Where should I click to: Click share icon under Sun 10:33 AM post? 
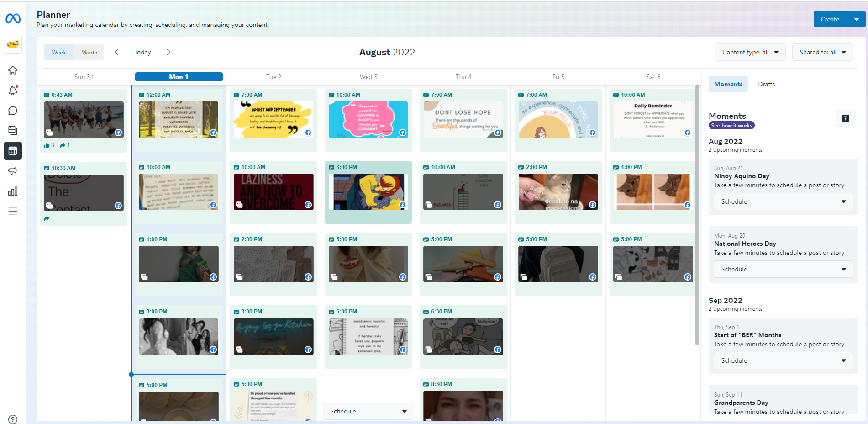(x=47, y=218)
